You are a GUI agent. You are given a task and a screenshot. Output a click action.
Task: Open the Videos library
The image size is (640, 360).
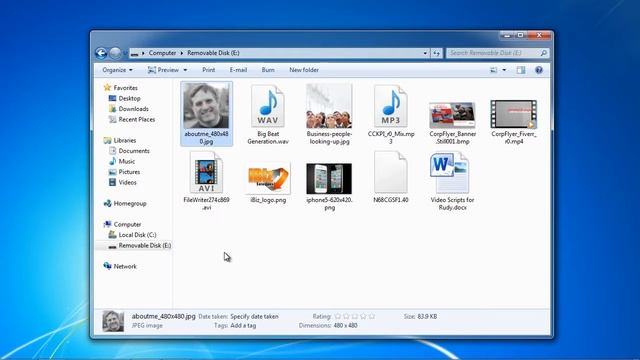(127, 182)
